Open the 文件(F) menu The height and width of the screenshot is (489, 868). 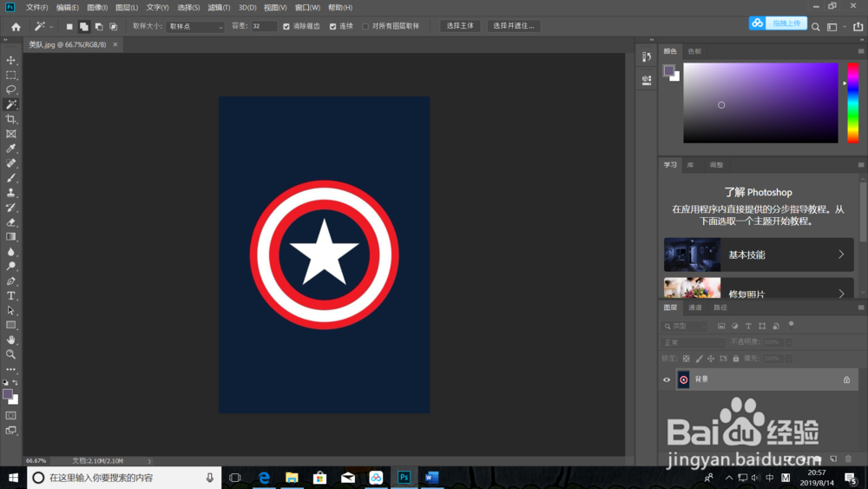[x=36, y=8]
